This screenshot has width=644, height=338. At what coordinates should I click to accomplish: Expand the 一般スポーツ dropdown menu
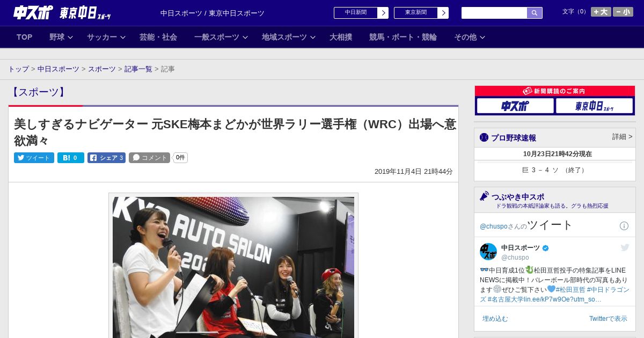point(221,37)
